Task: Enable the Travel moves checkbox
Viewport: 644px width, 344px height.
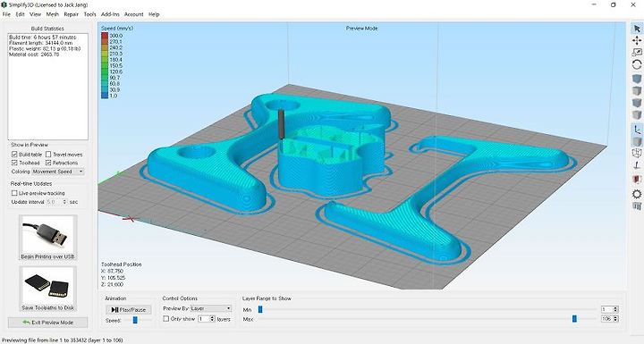Action: [48, 155]
